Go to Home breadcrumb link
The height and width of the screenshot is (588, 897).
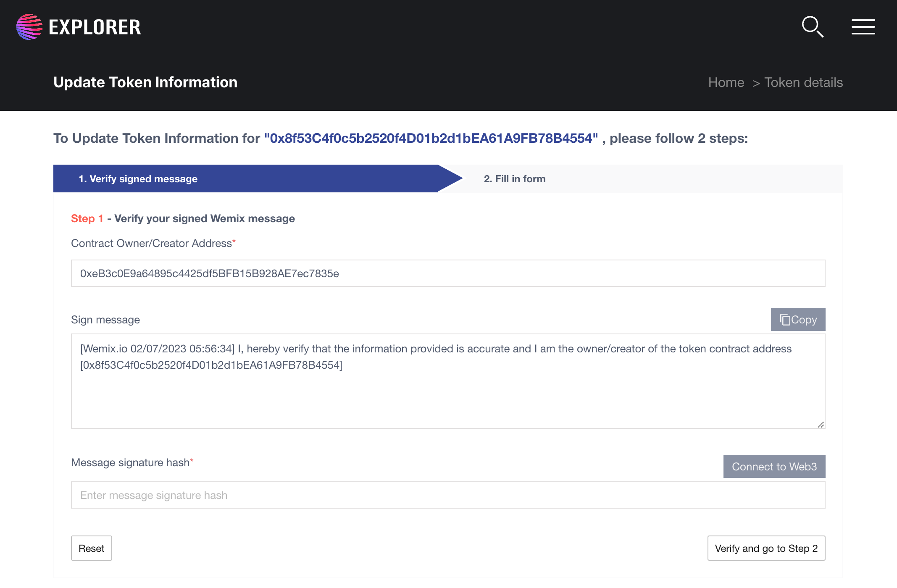726,82
